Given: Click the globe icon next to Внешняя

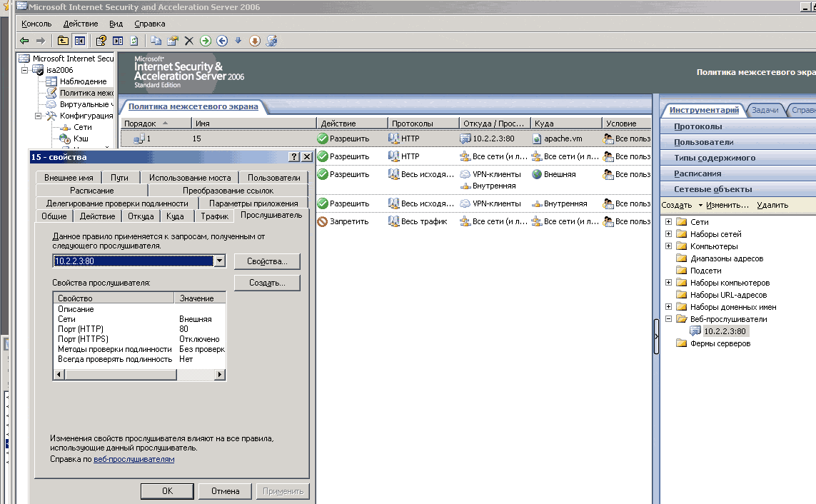Looking at the screenshot, I should coord(537,174).
